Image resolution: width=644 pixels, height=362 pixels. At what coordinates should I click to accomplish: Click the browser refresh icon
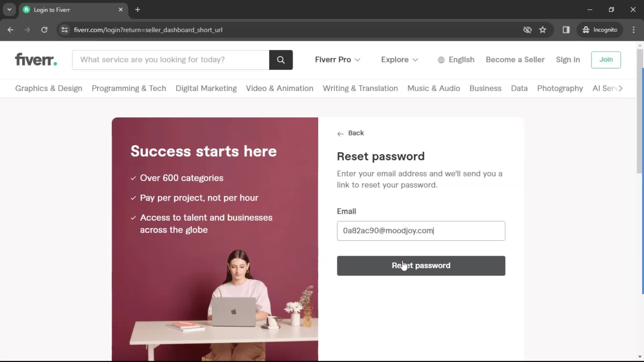(44, 29)
